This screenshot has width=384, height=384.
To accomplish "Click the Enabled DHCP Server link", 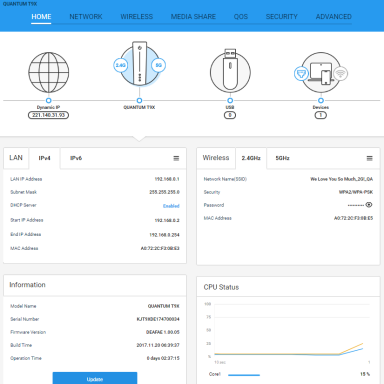I will coord(171,206).
